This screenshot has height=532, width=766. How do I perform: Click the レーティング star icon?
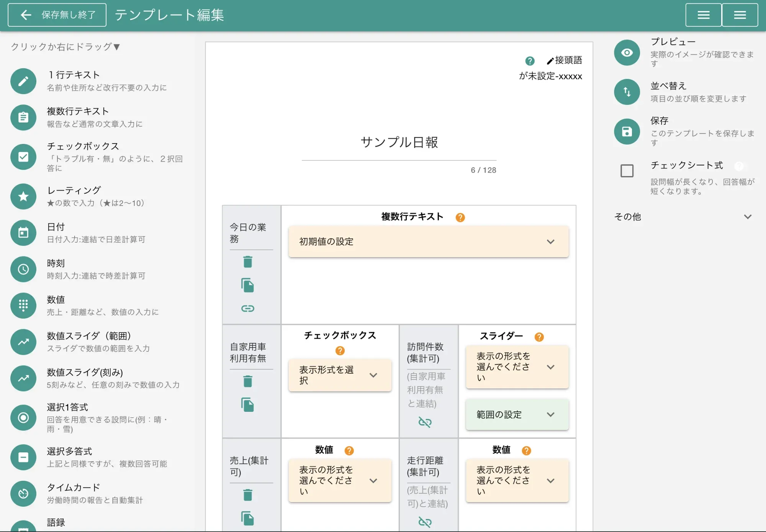(23, 196)
